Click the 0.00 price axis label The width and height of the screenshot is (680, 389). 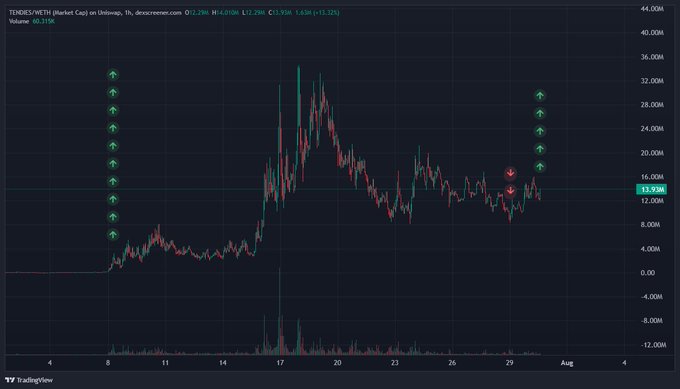pos(647,273)
